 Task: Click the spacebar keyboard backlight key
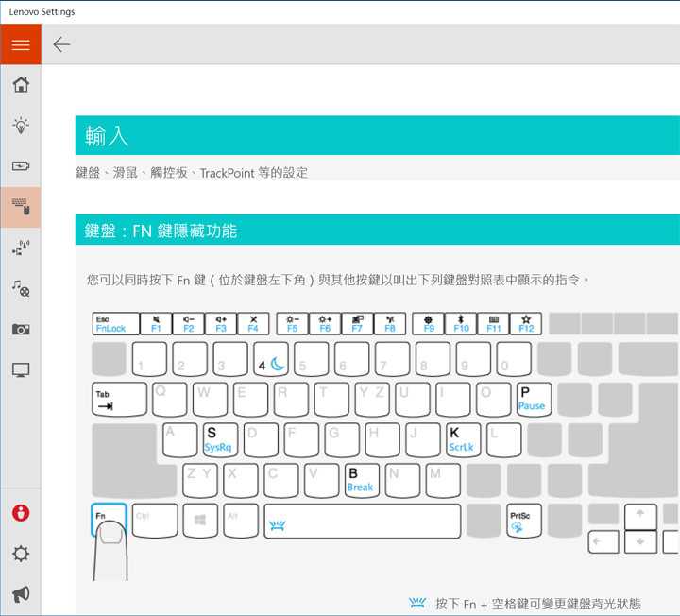coord(362,522)
